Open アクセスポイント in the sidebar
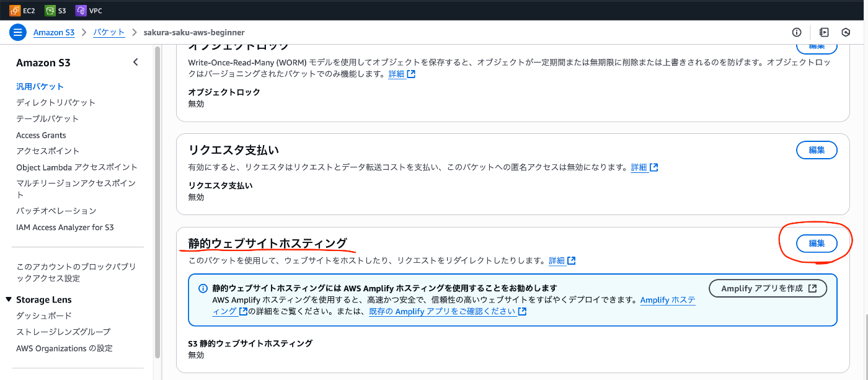 coord(48,151)
